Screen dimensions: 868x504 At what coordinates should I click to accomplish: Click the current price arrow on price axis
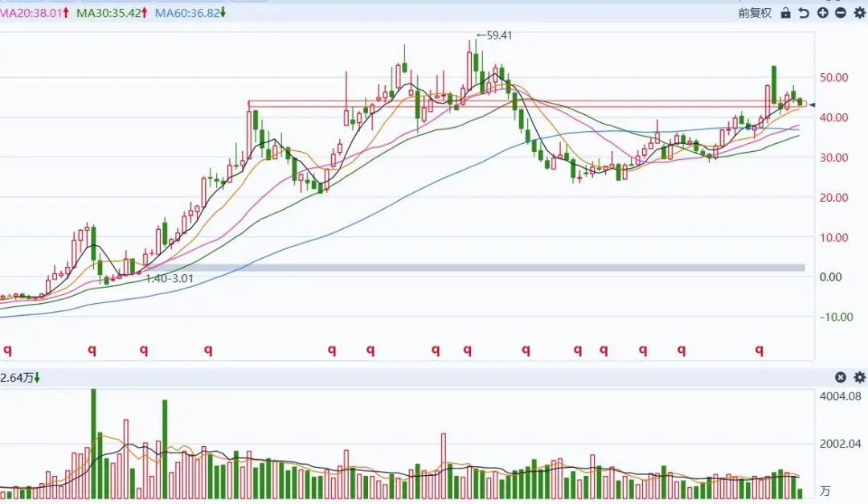click(x=813, y=105)
